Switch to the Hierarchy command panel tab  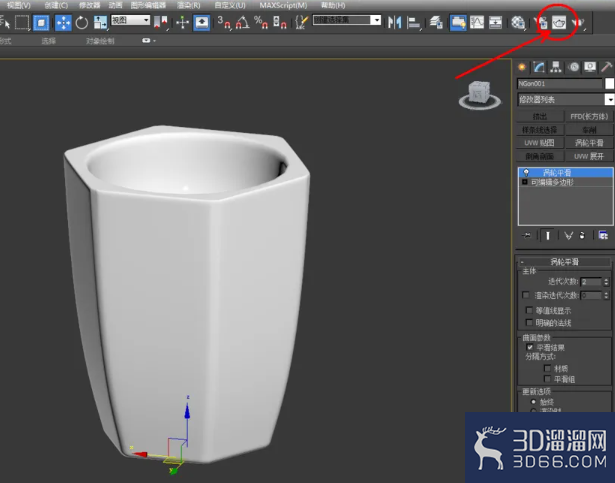(555, 67)
